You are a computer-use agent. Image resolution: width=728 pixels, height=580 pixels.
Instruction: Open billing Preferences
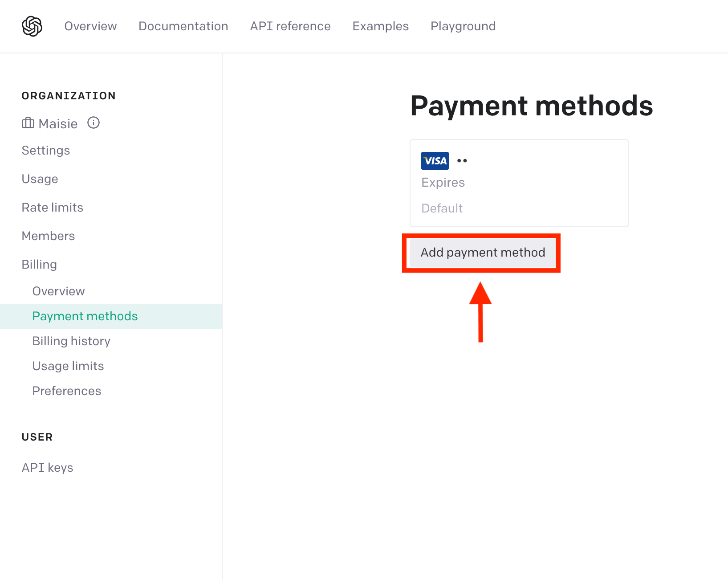pos(66,391)
